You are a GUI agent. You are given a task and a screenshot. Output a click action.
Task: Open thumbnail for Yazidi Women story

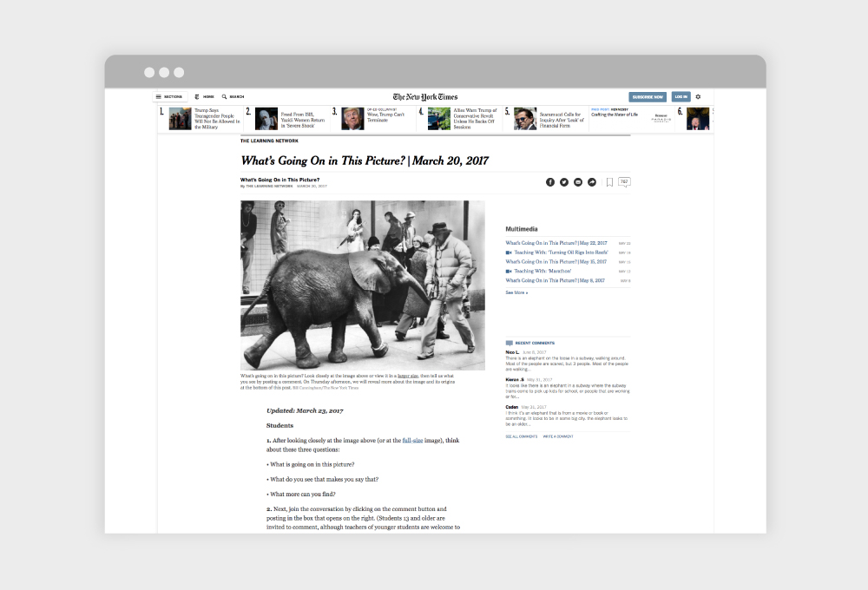266,119
